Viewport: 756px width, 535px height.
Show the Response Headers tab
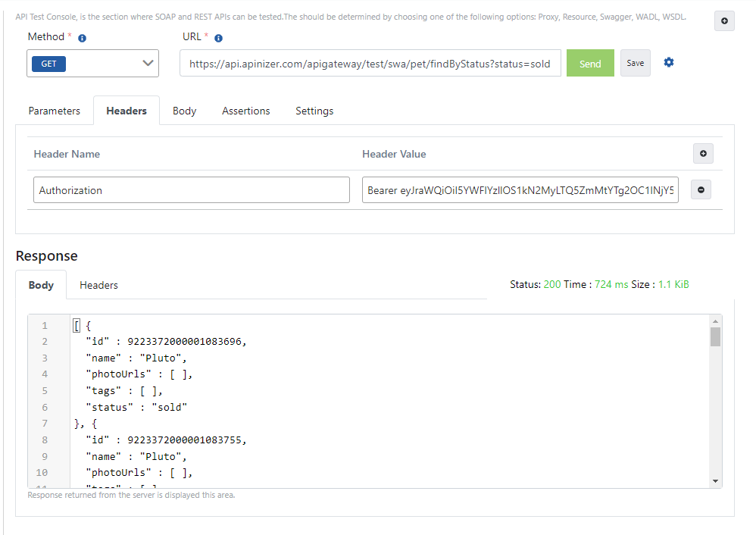pos(98,285)
